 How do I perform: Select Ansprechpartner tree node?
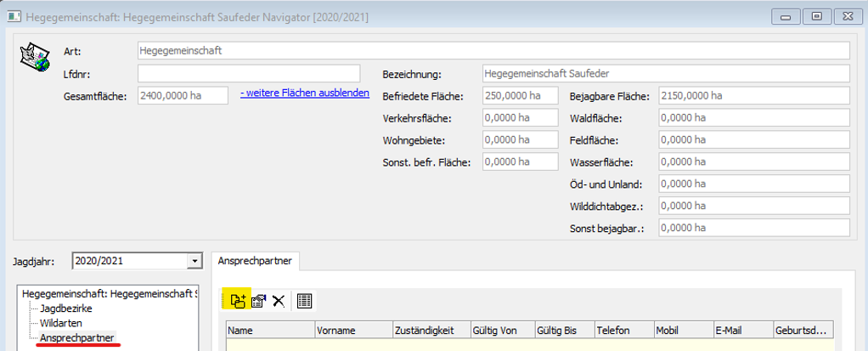pos(77,337)
